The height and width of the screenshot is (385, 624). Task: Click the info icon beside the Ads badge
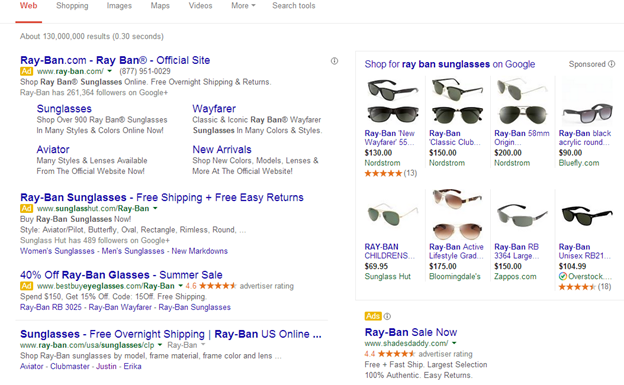pos(387,316)
